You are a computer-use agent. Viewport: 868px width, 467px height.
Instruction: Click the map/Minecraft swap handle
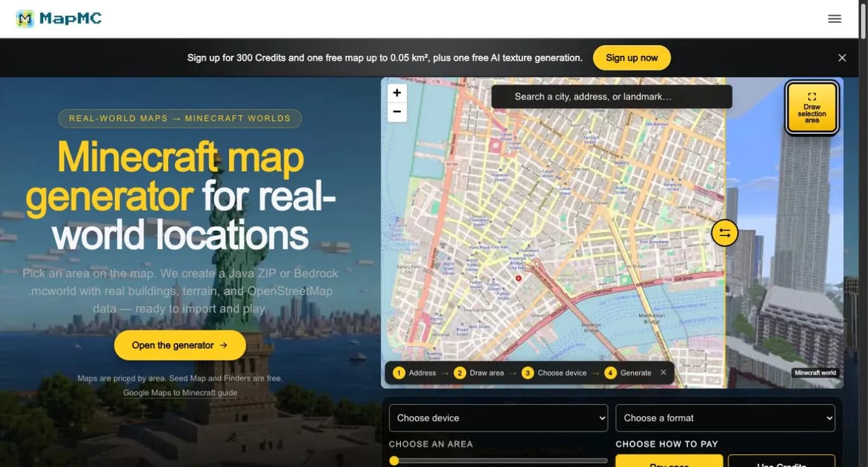pos(725,233)
